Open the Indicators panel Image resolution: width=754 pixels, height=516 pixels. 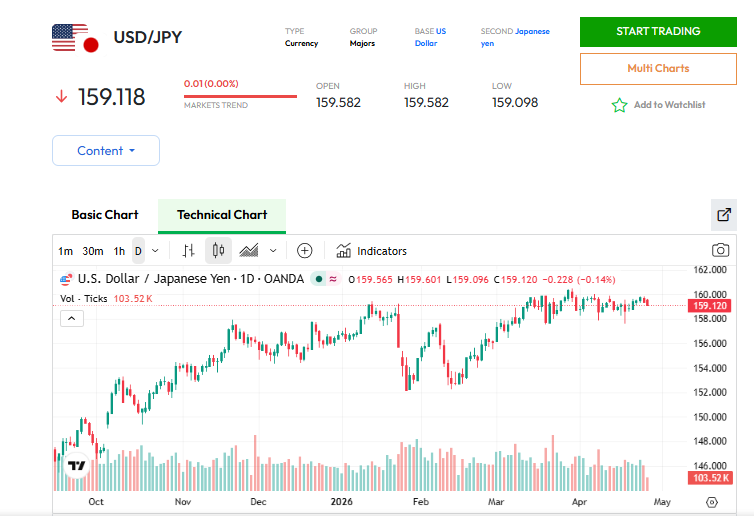pos(372,250)
